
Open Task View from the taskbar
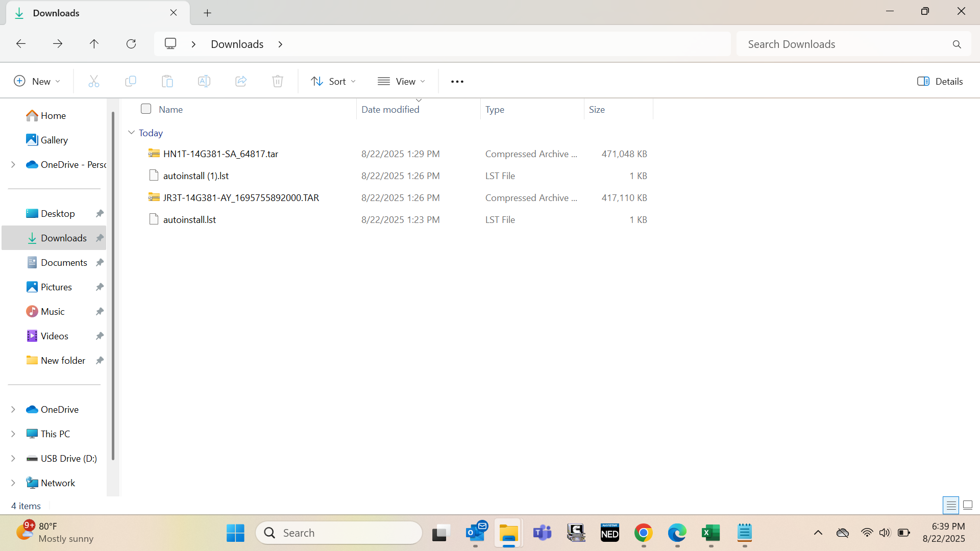(441, 533)
